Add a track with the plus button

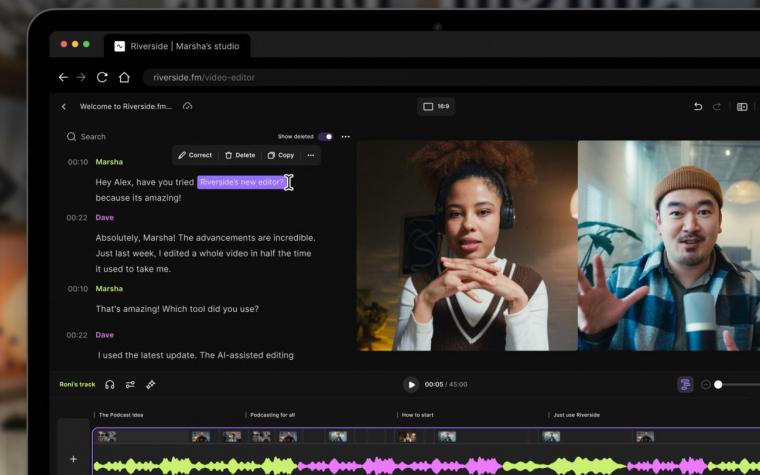point(73,459)
